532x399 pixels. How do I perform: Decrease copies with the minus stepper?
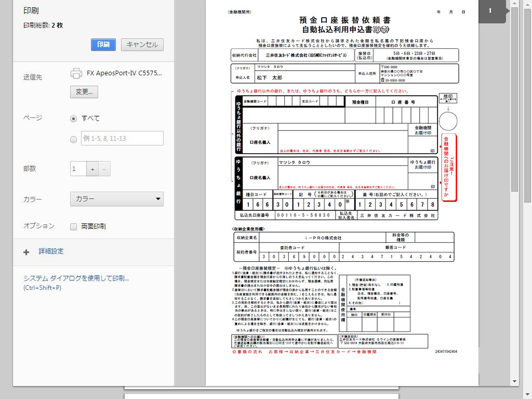[104, 169]
